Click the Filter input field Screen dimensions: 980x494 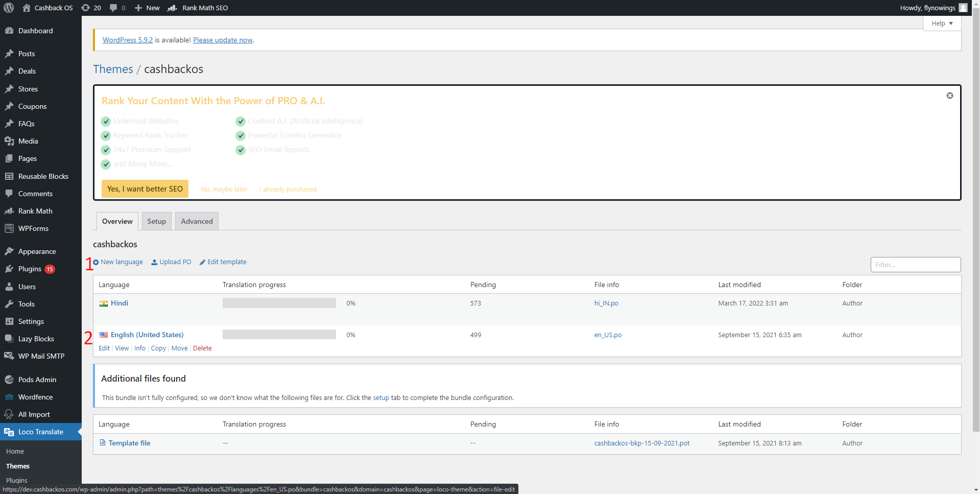click(915, 265)
